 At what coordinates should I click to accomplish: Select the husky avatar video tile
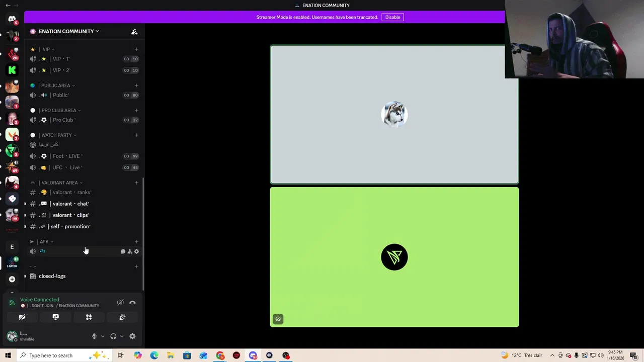tap(394, 115)
